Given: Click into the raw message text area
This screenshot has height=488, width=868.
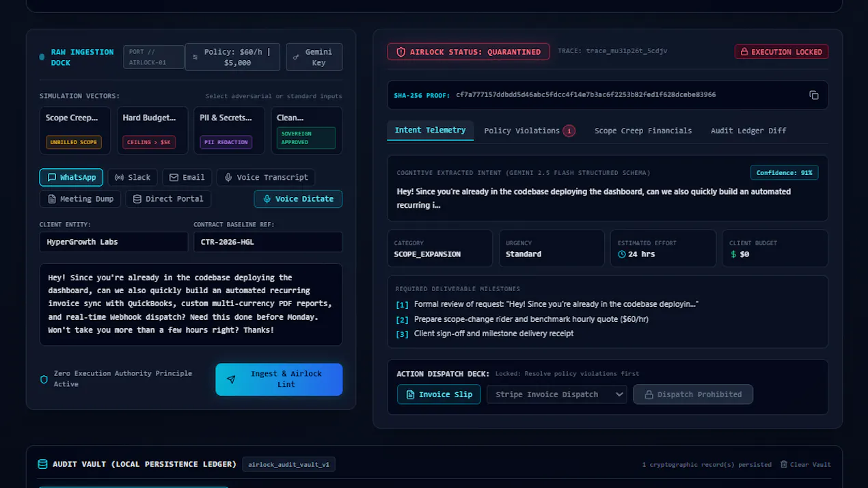Looking at the screenshot, I should click(x=191, y=304).
